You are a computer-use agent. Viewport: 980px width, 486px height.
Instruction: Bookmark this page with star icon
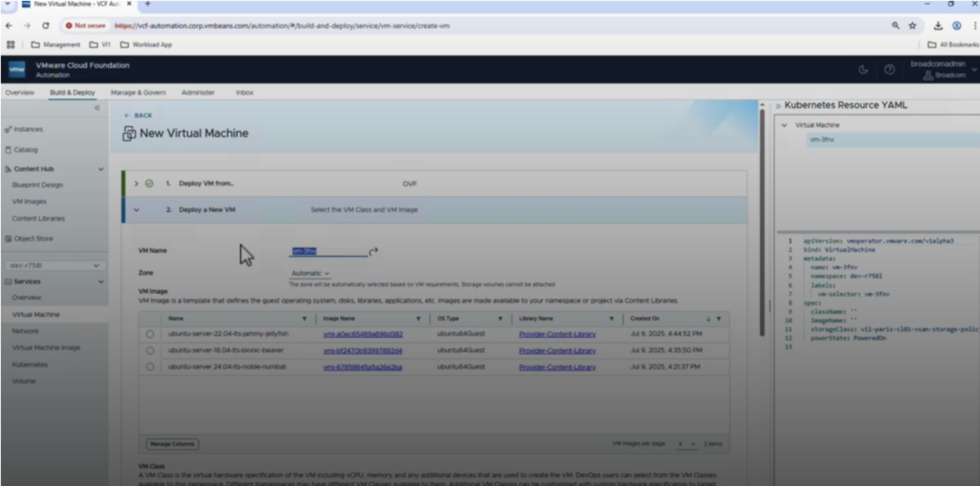tap(912, 26)
